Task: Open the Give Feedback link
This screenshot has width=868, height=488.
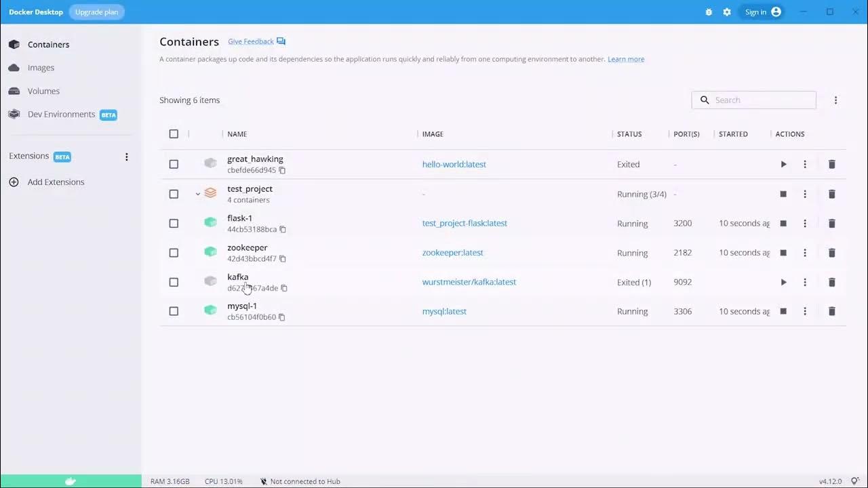Action: pos(256,41)
